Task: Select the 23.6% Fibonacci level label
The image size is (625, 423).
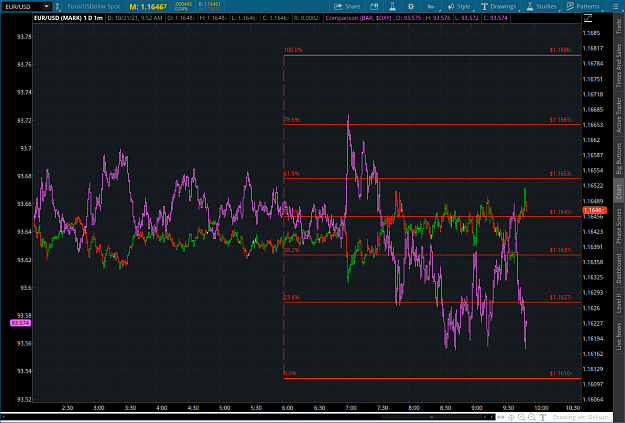Action: (x=291, y=297)
